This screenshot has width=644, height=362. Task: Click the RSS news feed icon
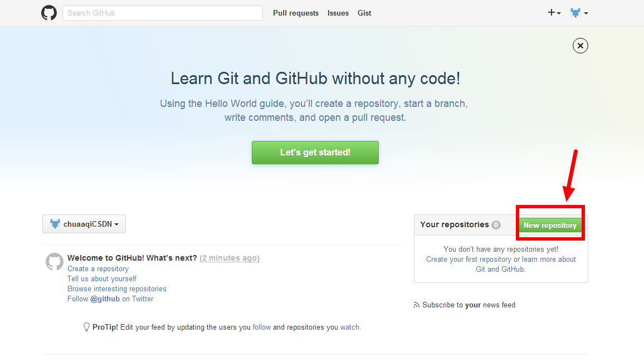click(417, 305)
